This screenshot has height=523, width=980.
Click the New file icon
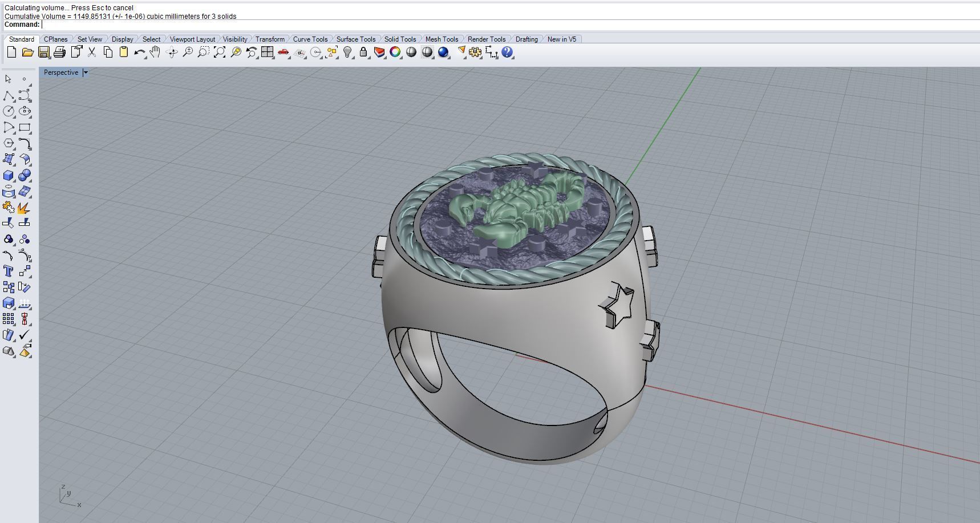click(x=11, y=52)
